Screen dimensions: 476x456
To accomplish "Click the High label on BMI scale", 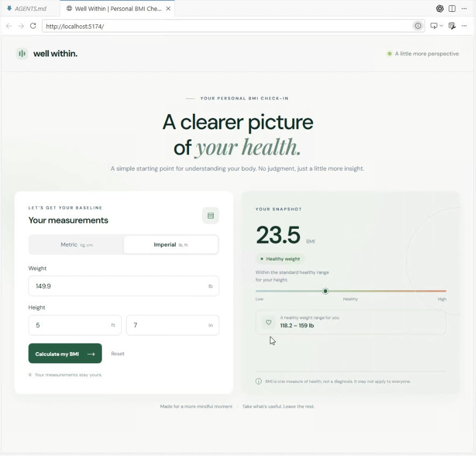I will [442, 299].
